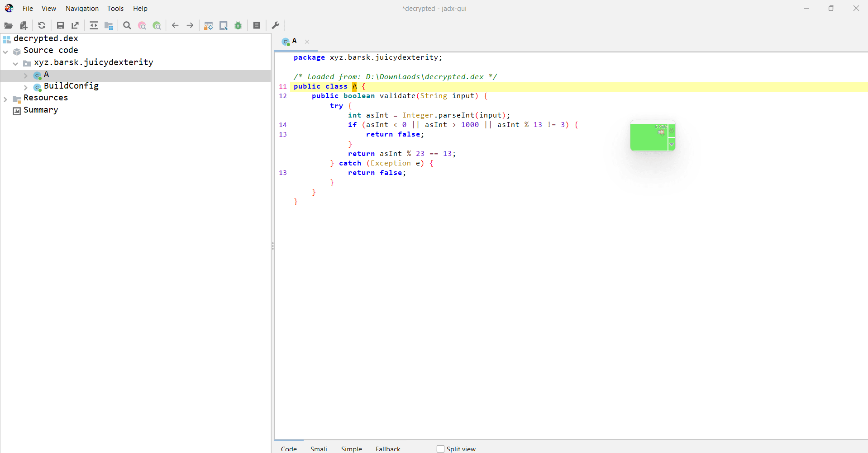Open the debugger with the green bug icon
The height and width of the screenshot is (453, 868).
(x=238, y=26)
